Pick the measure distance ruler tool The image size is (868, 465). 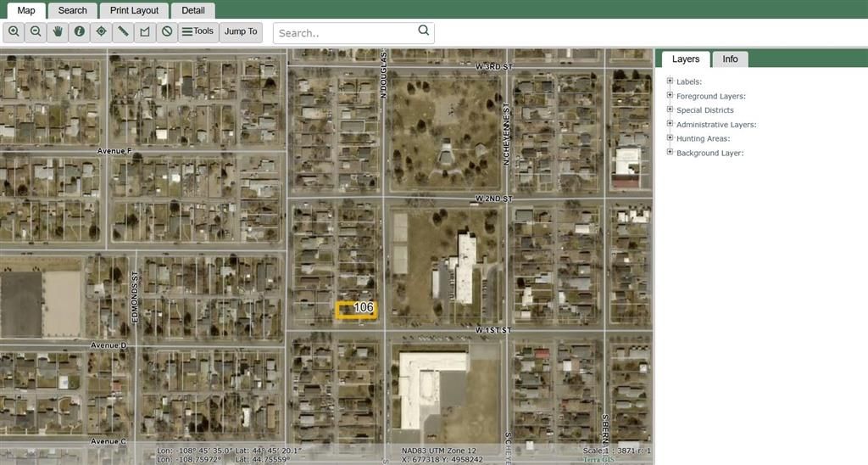(x=124, y=31)
